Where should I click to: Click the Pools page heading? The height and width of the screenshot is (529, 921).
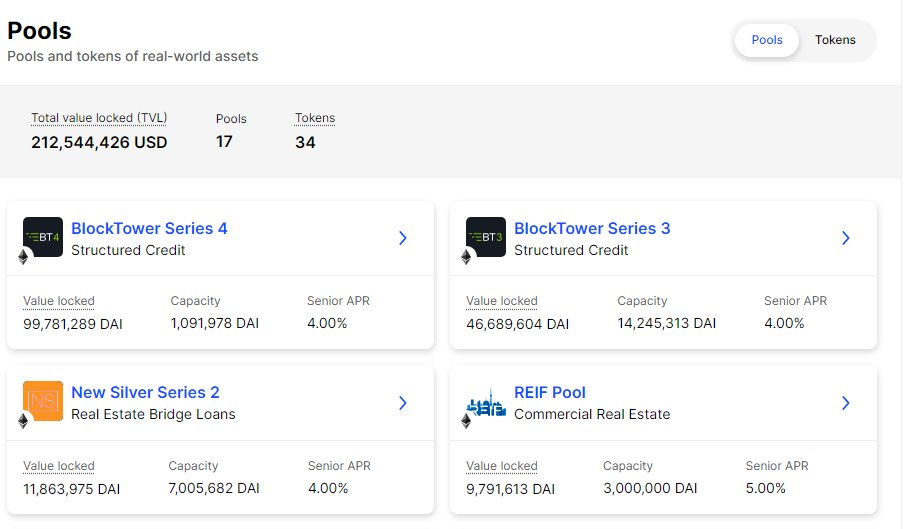click(39, 31)
